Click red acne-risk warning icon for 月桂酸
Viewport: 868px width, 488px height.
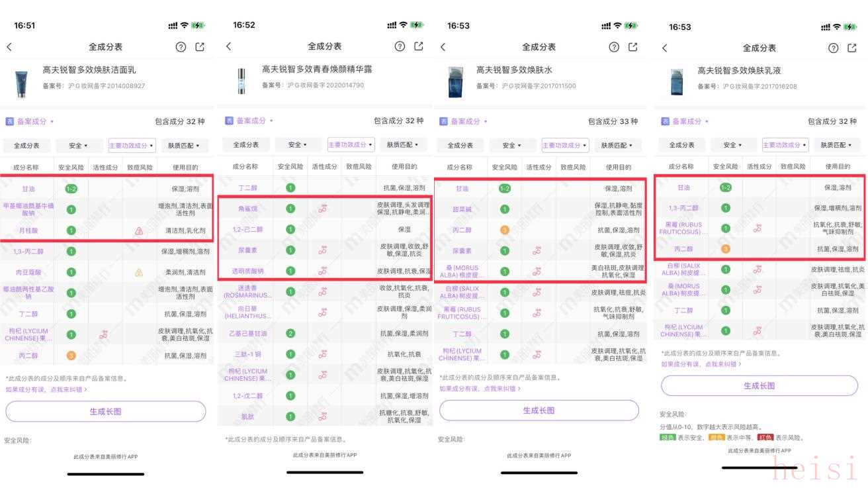point(139,231)
